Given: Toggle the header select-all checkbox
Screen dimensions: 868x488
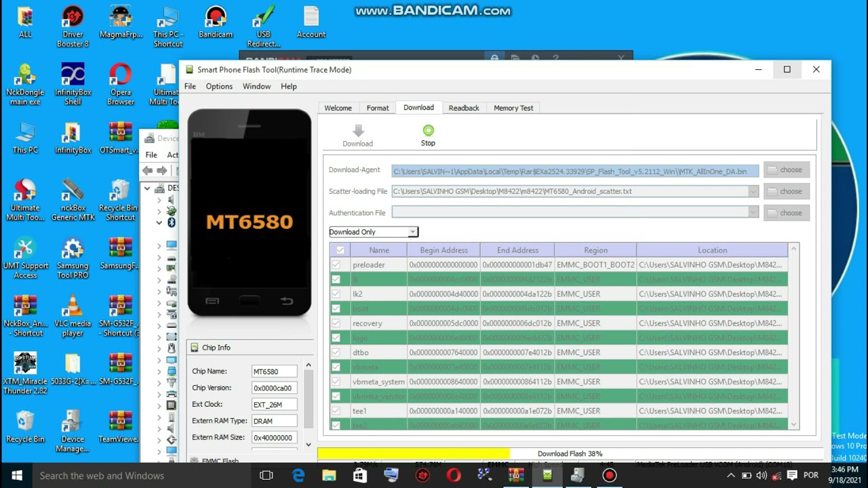Looking at the screenshot, I should click(340, 250).
